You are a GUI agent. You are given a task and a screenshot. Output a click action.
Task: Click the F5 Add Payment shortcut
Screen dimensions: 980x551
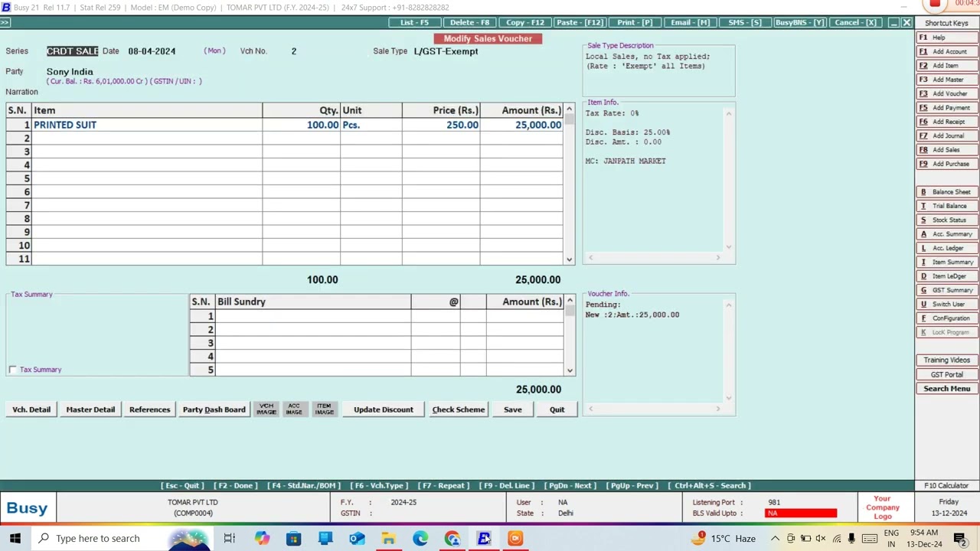947,108
